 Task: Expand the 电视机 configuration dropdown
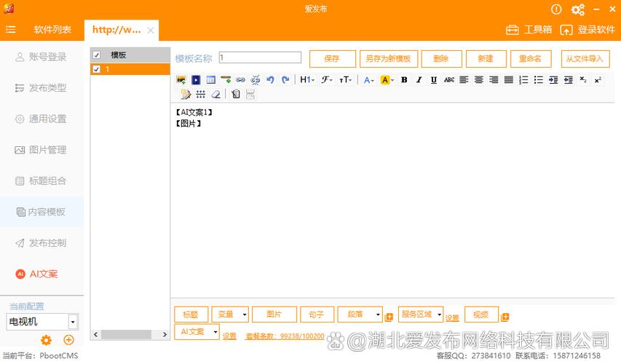tap(73, 322)
